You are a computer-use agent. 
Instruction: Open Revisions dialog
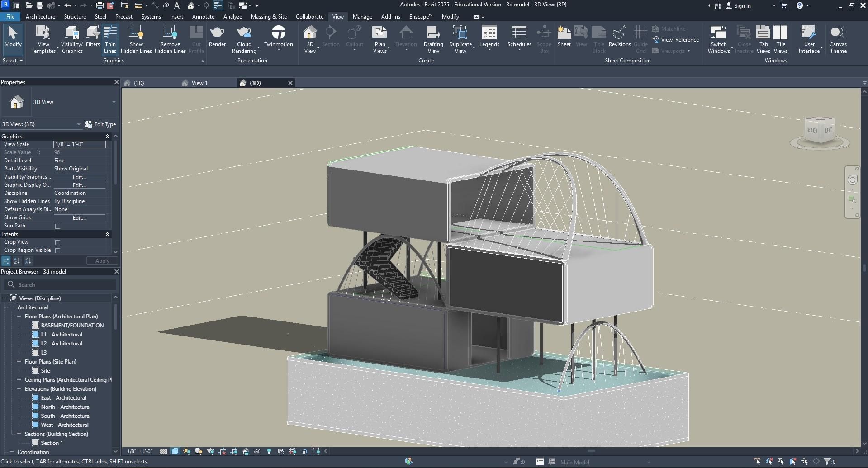pos(619,36)
